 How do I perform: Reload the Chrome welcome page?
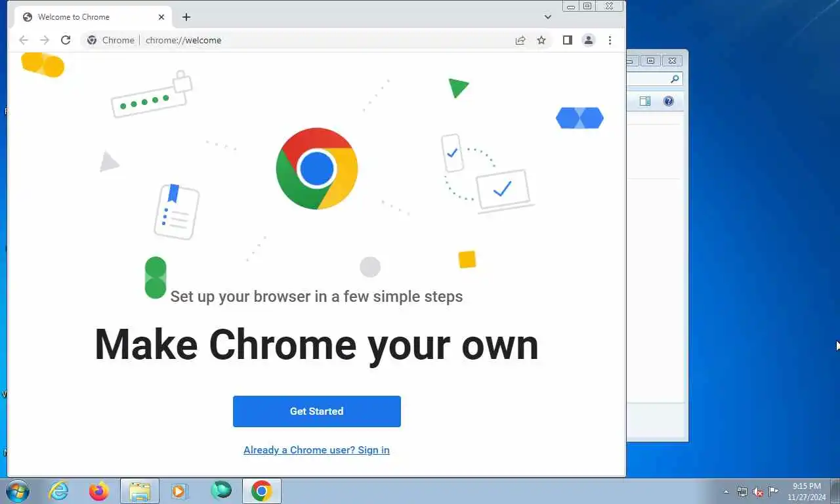[66, 40]
